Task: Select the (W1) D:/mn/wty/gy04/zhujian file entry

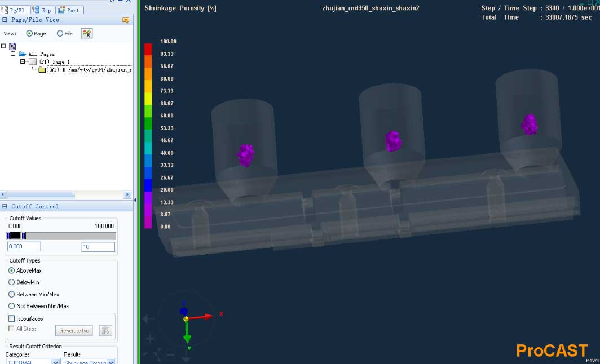Action: (x=90, y=70)
